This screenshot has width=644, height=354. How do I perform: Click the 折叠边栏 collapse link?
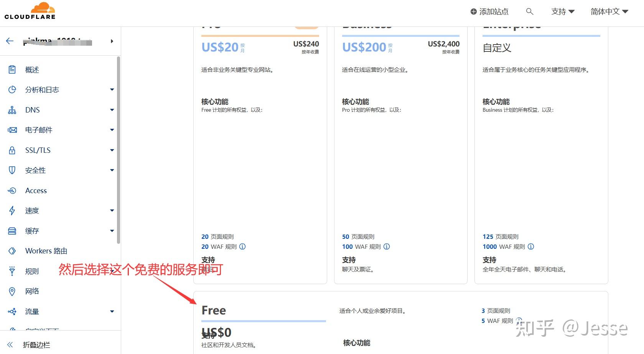pos(36,345)
